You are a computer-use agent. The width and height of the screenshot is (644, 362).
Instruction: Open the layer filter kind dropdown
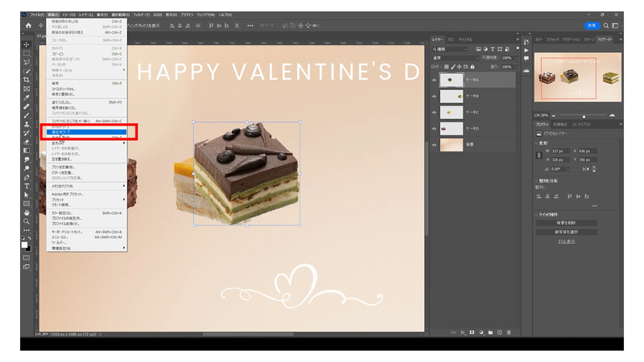[x=451, y=49]
